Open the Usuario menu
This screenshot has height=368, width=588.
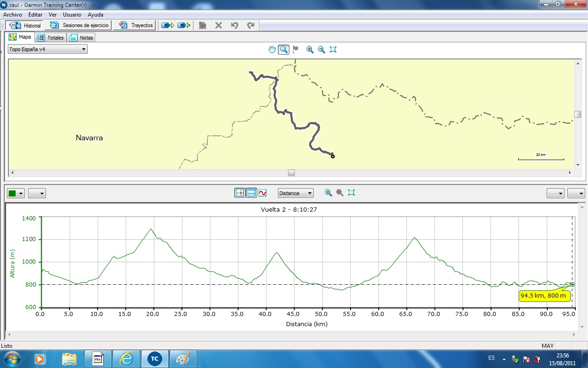click(x=72, y=15)
